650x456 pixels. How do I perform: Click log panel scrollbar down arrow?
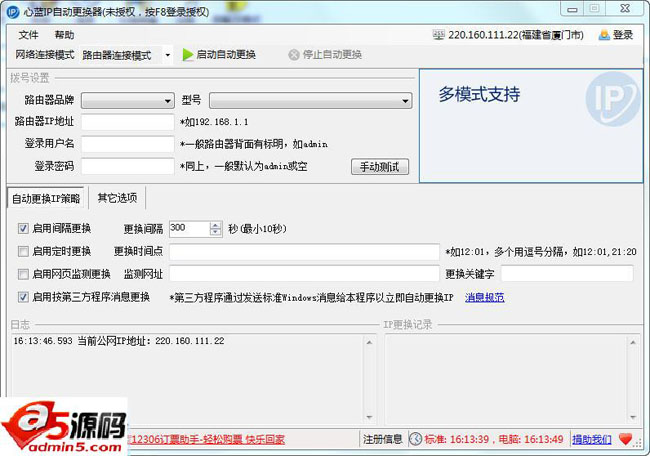coord(369,417)
